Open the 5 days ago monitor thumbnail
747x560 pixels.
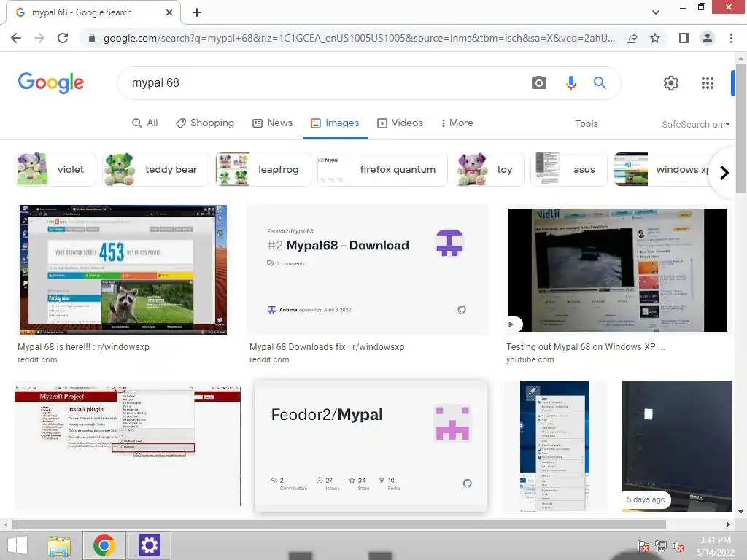click(x=677, y=446)
